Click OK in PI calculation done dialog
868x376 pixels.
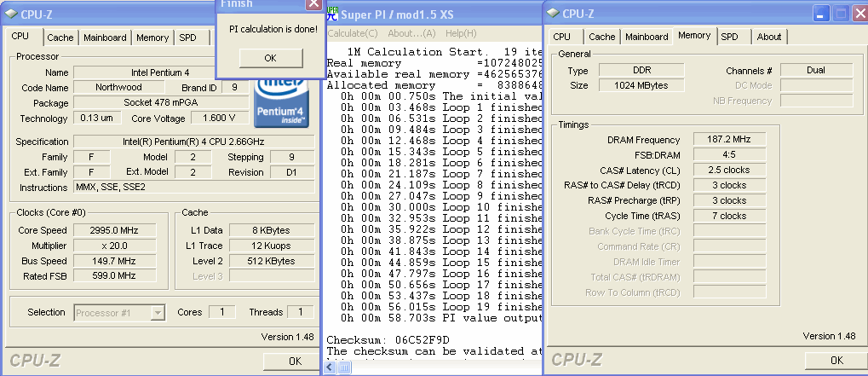click(x=271, y=58)
